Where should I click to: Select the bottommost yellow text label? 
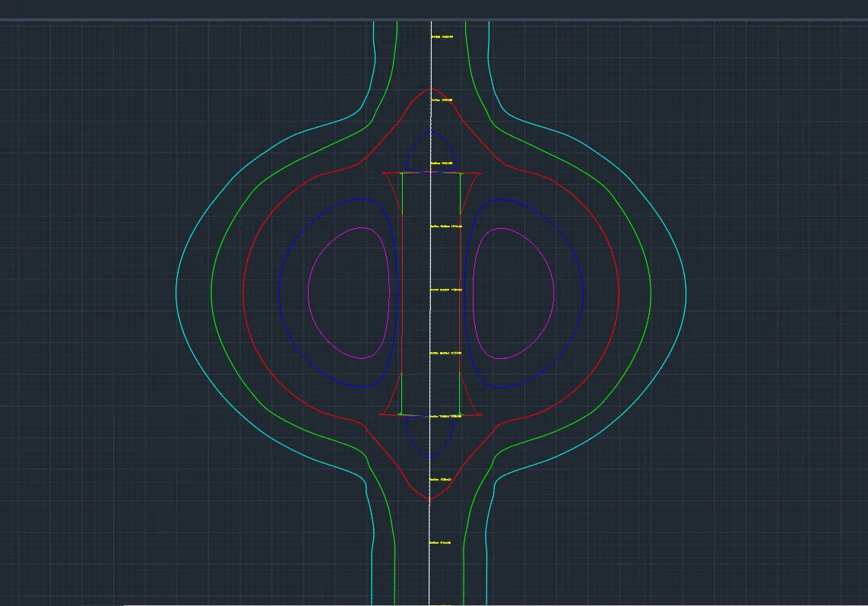(440, 543)
